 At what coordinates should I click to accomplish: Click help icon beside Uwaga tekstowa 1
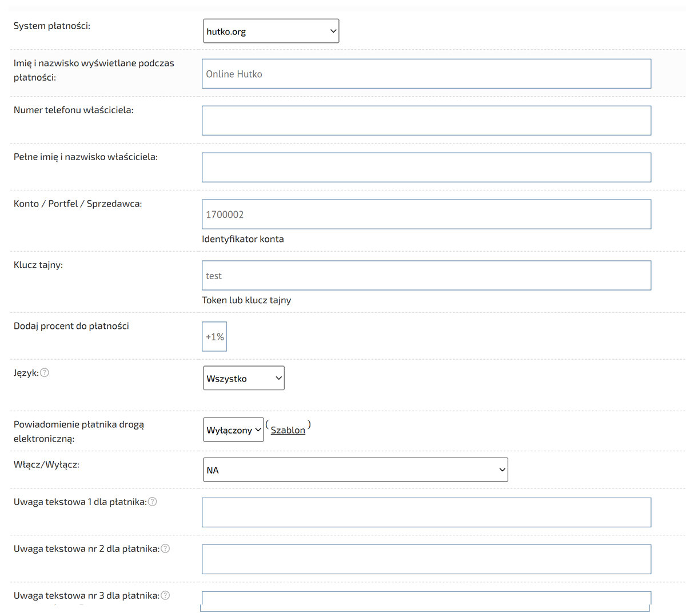click(x=152, y=502)
